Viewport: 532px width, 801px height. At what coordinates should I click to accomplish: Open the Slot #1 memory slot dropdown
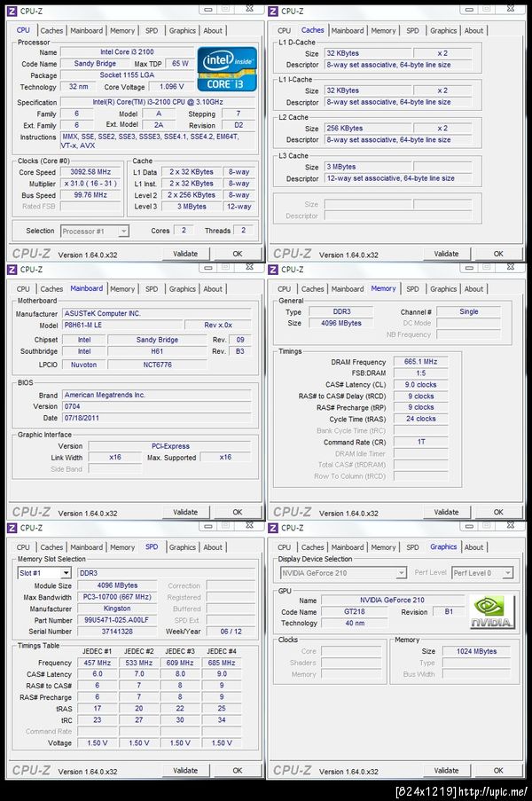pyautogui.click(x=44, y=573)
